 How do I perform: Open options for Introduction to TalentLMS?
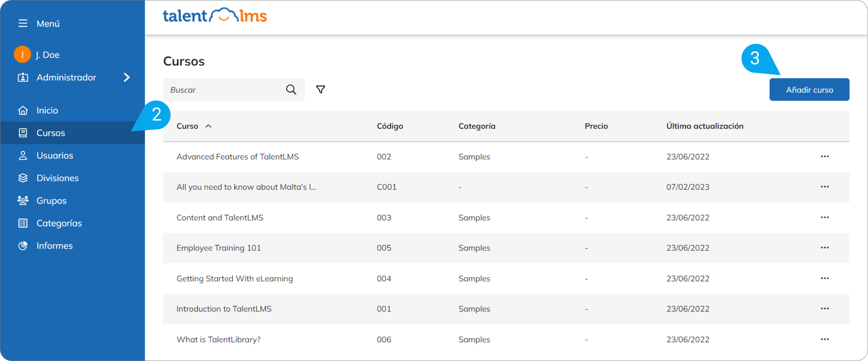point(825,309)
